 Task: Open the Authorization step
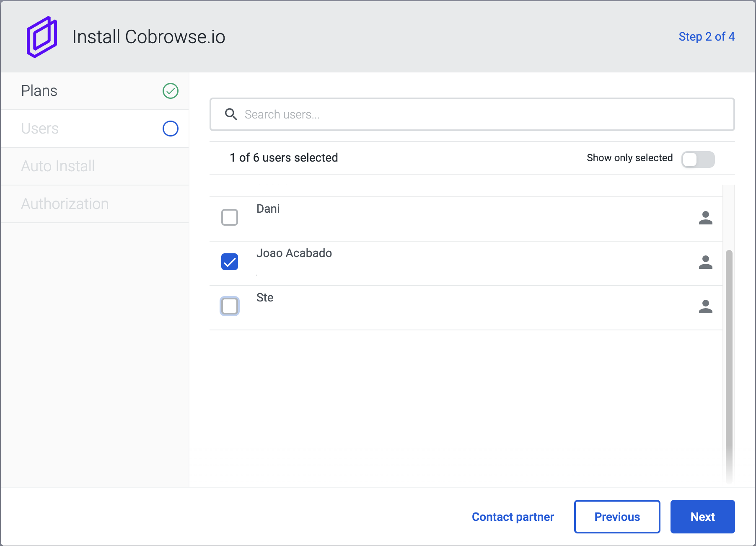[65, 204]
